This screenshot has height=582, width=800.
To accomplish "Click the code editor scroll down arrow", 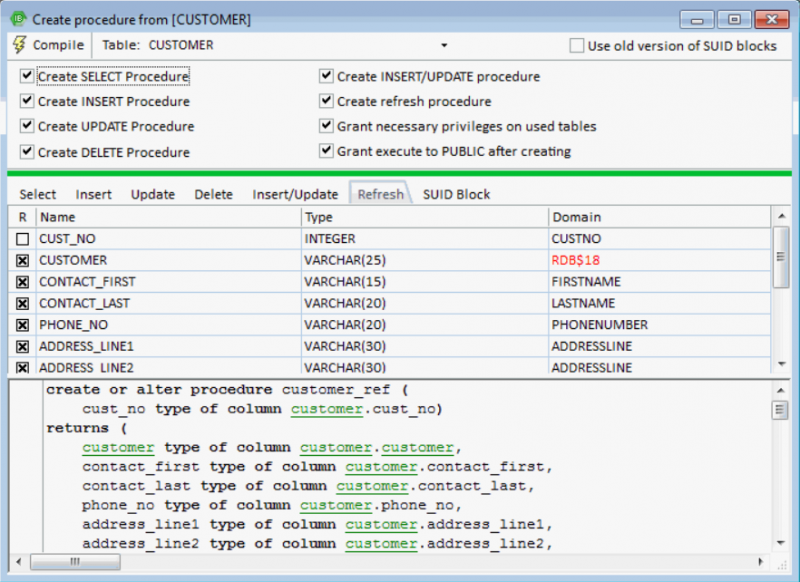I will click(x=780, y=543).
